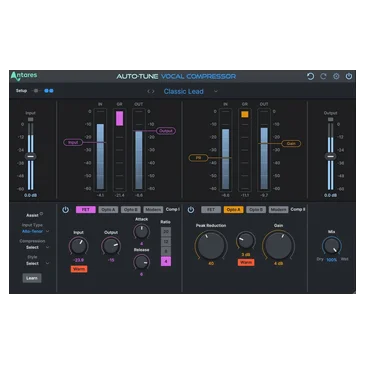The height and width of the screenshot is (365, 365).
Task: Expand the Input Type dropdown chevron
Action: pyautogui.click(x=47, y=231)
